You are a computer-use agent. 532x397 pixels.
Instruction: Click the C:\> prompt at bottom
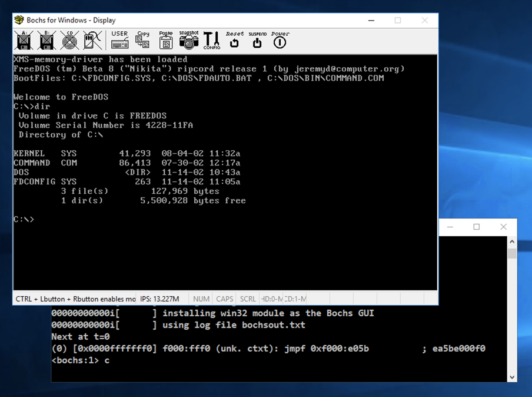pos(24,219)
